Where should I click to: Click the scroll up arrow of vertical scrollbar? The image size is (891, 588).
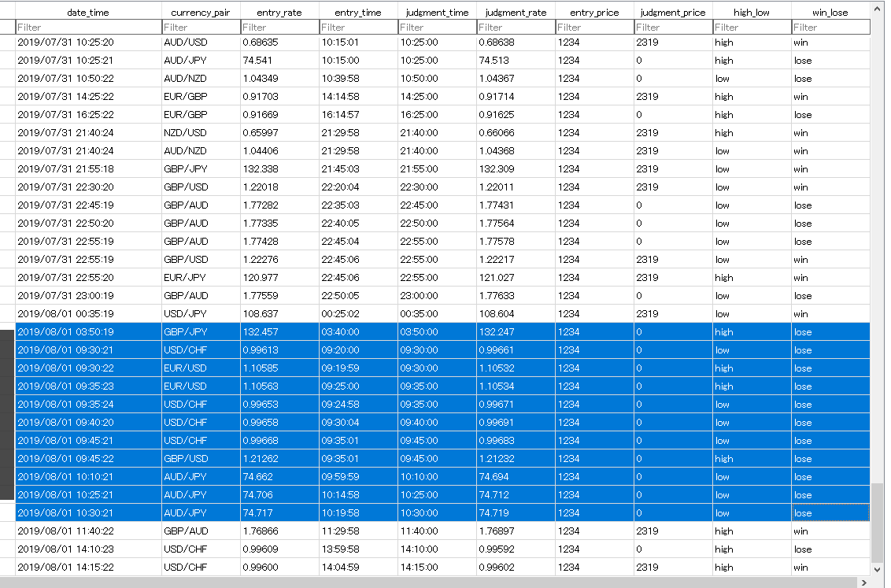pos(878,9)
